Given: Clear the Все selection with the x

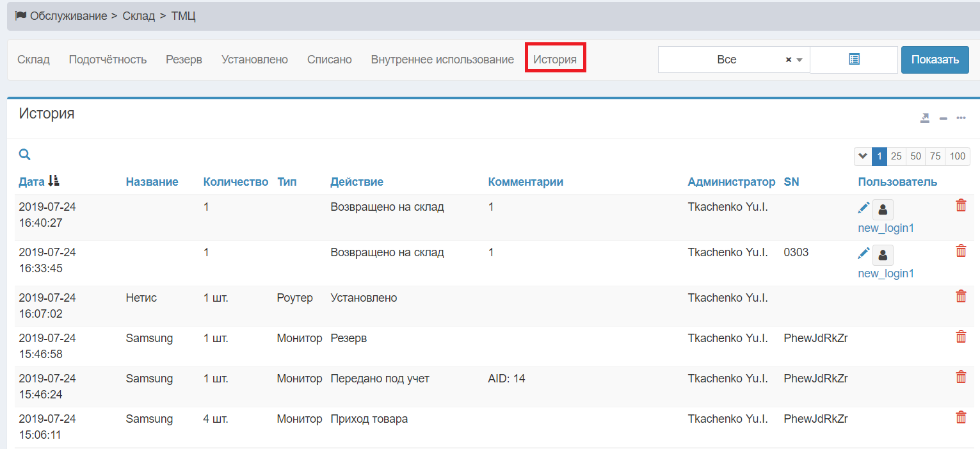Looking at the screenshot, I should (789, 60).
